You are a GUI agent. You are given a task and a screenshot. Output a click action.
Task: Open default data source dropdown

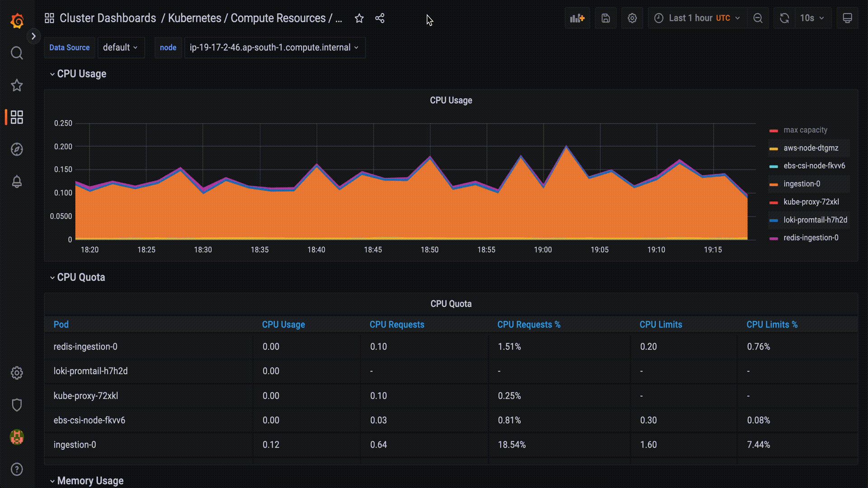[120, 47]
